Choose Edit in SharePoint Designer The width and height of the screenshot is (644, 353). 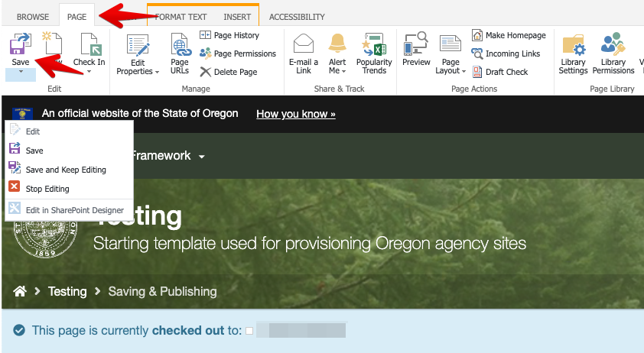point(69,210)
